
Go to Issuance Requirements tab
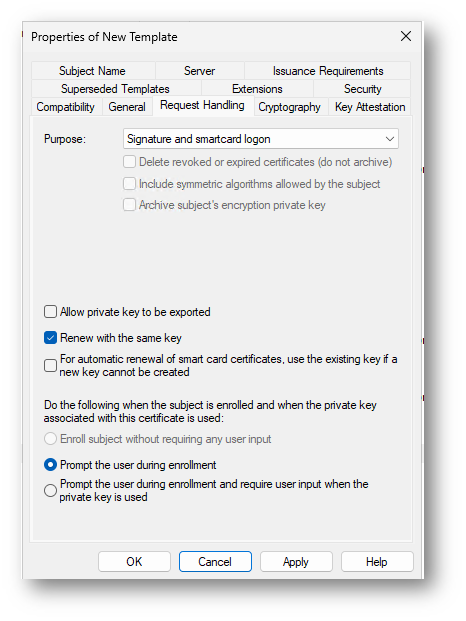(328, 71)
